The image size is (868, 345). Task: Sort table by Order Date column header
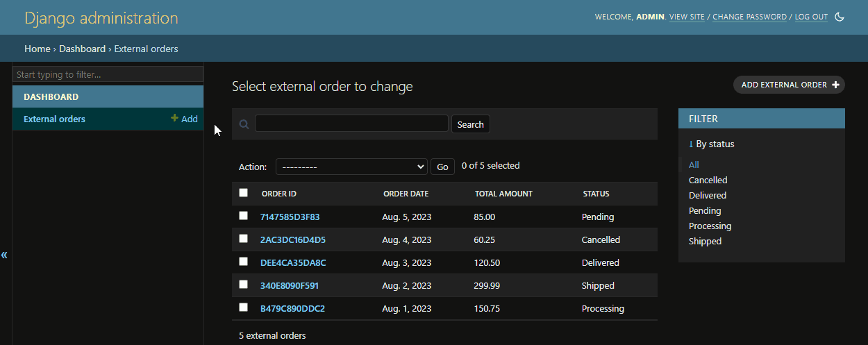406,194
